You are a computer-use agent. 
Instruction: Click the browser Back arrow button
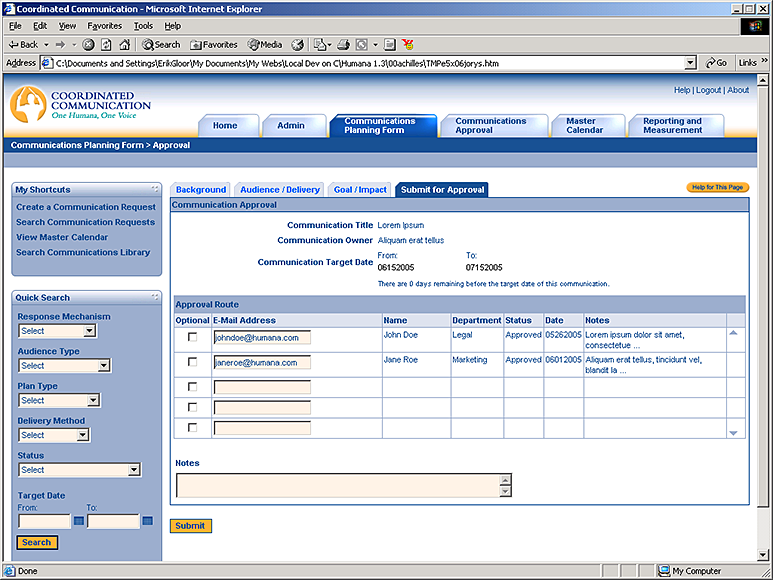click(x=23, y=45)
